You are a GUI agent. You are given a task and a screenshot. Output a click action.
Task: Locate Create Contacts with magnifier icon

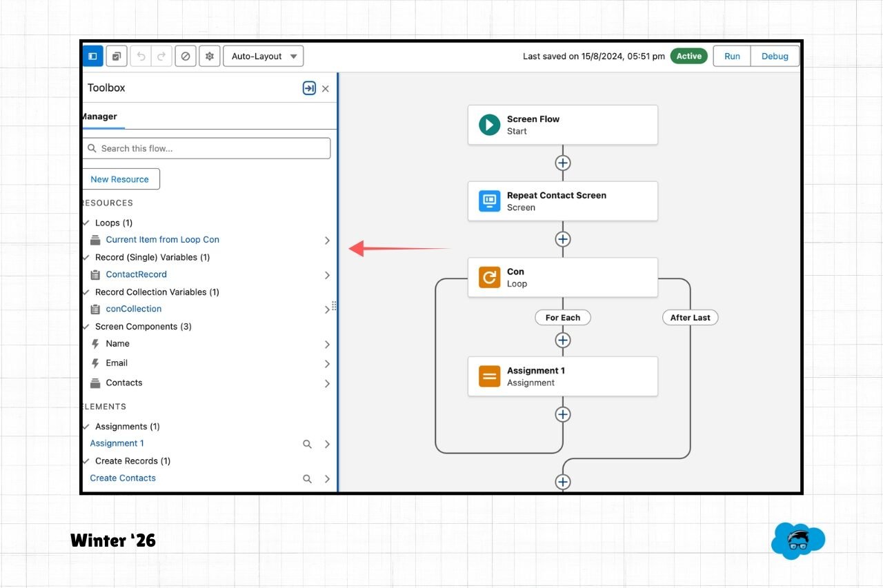pos(308,478)
